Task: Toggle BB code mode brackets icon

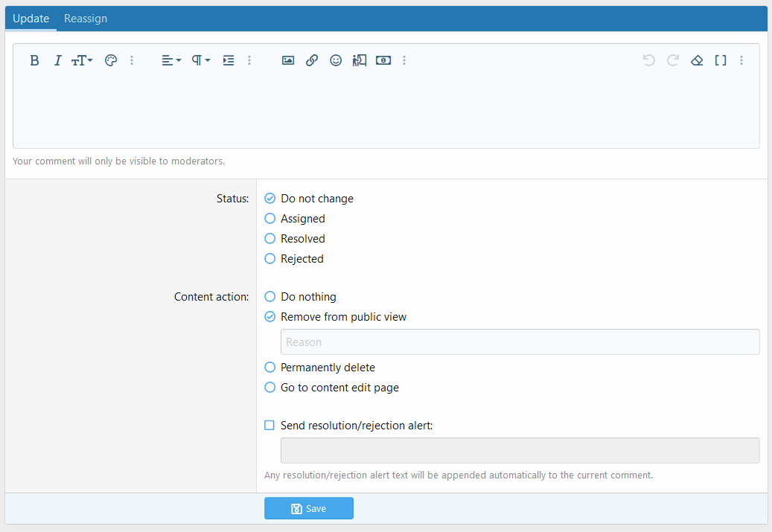Action: [721, 60]
